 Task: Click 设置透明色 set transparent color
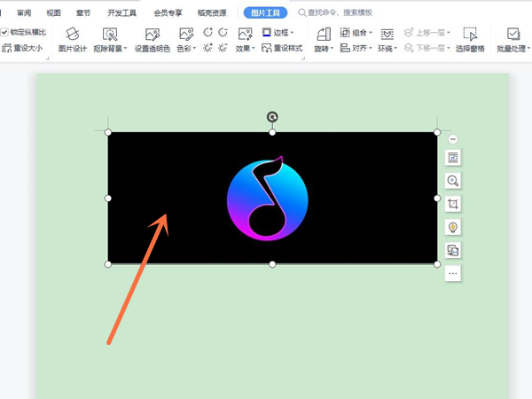coord(152,40)
